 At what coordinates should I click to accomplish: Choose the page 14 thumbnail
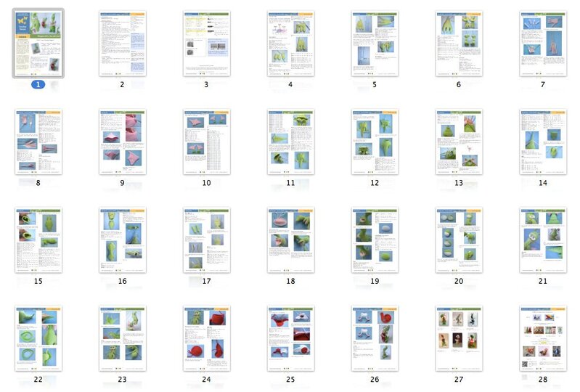[543, 142]
